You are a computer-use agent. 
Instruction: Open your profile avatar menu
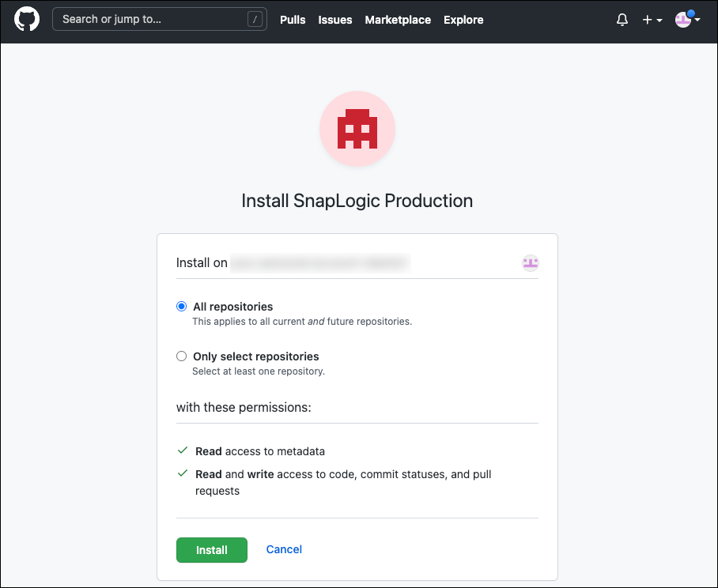click(683, 20)
